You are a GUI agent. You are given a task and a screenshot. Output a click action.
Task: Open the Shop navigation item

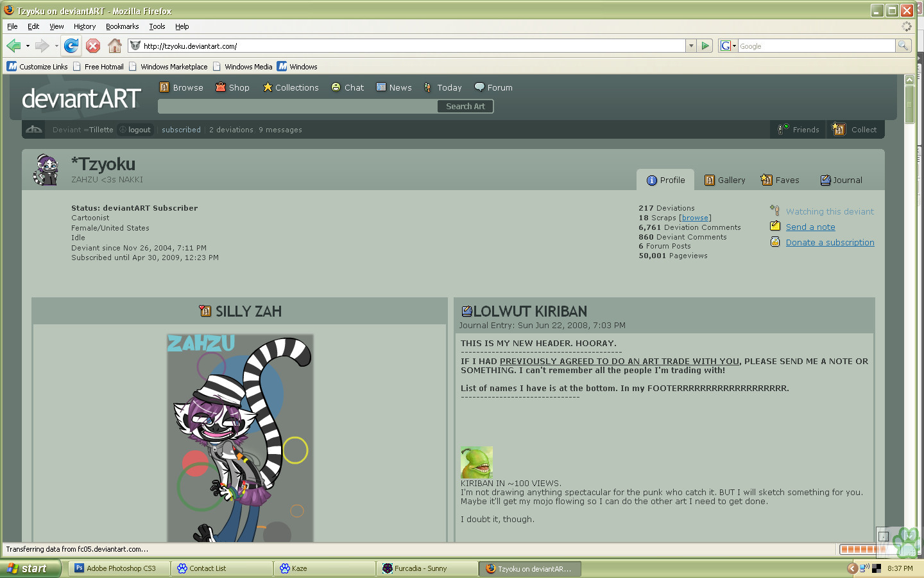pos(232,87)
